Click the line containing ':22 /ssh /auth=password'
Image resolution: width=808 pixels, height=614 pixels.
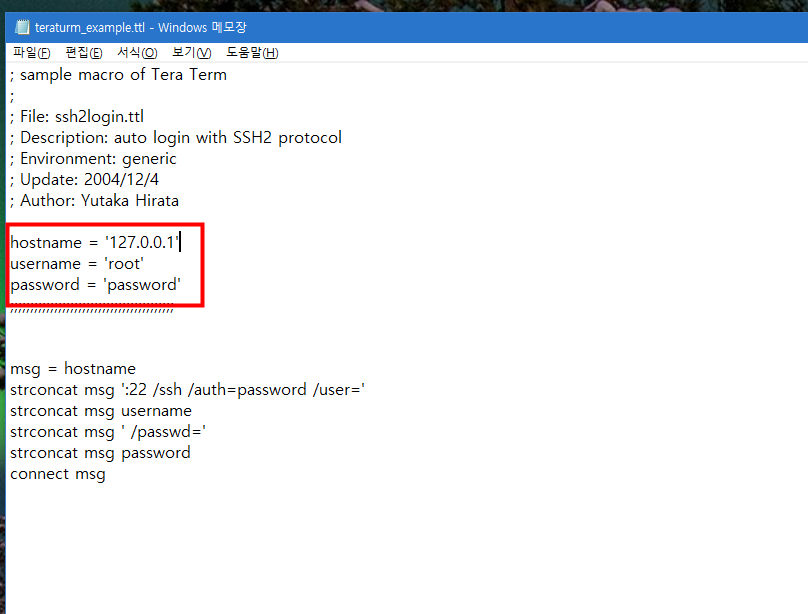pyautogui.click(x=187, y=390)
